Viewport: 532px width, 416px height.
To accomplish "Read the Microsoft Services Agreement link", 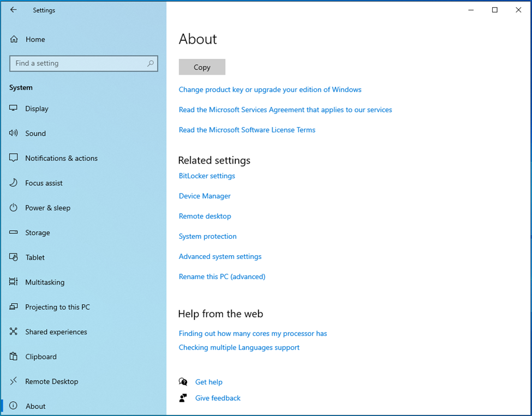I will (285, 110).
